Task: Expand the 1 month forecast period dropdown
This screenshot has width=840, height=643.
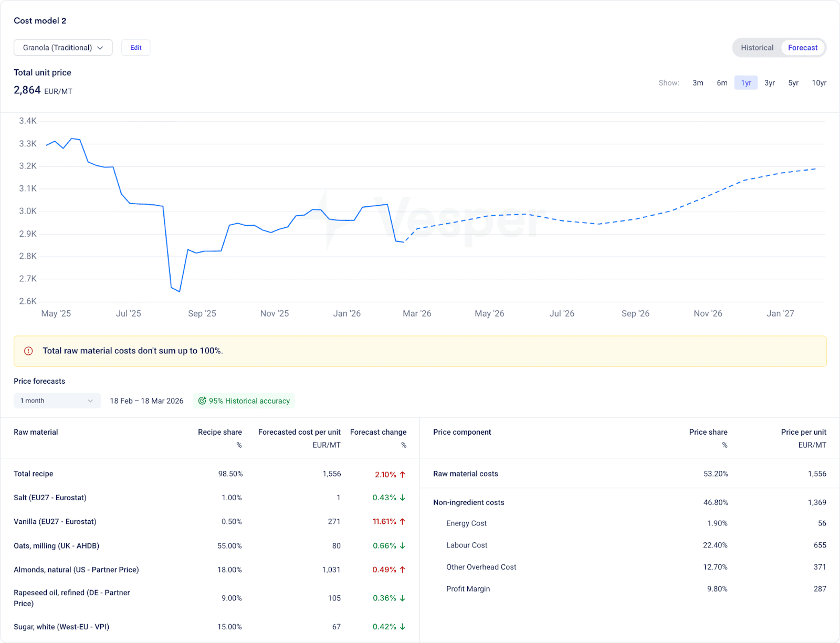Action: point(57,401)
